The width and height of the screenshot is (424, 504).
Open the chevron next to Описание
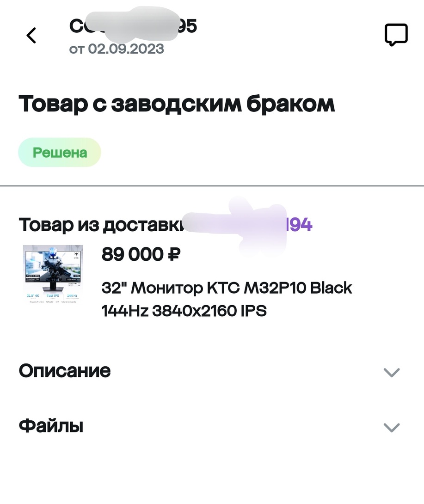point(391,372)
